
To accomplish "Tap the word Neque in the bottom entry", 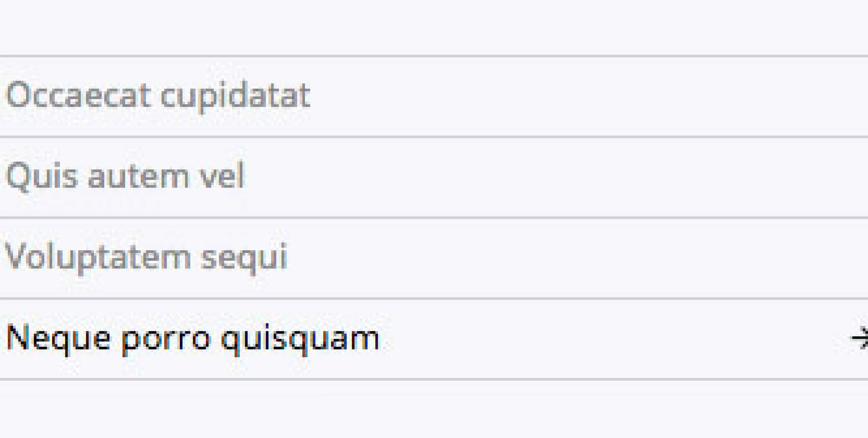I will pos(58,338).
